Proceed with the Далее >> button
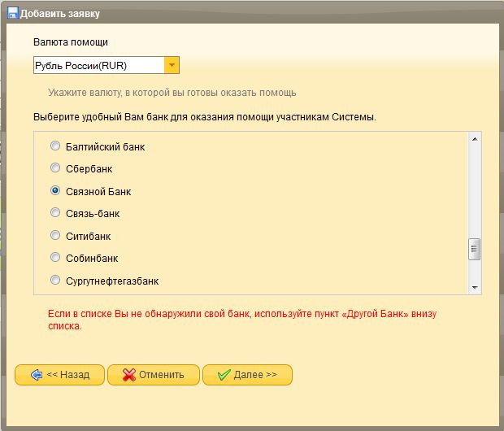 tap(247, 375)
